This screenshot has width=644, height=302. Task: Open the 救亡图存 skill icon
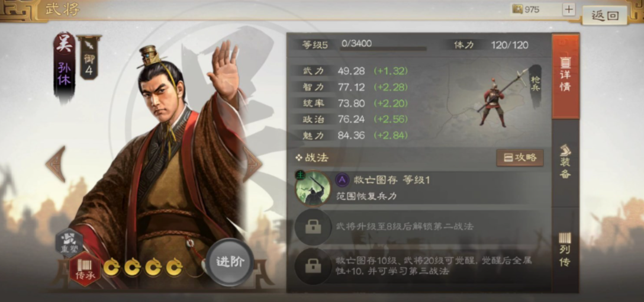[313, 188]
